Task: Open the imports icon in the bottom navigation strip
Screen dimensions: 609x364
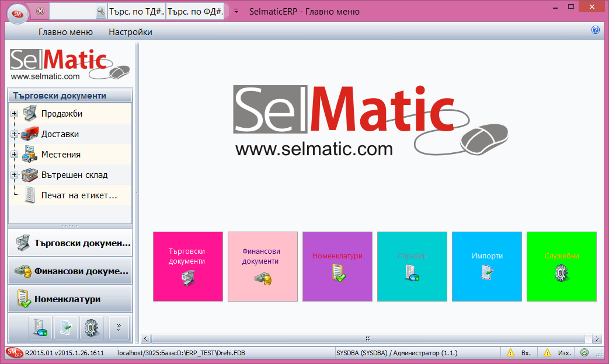Action: [66, 327]
